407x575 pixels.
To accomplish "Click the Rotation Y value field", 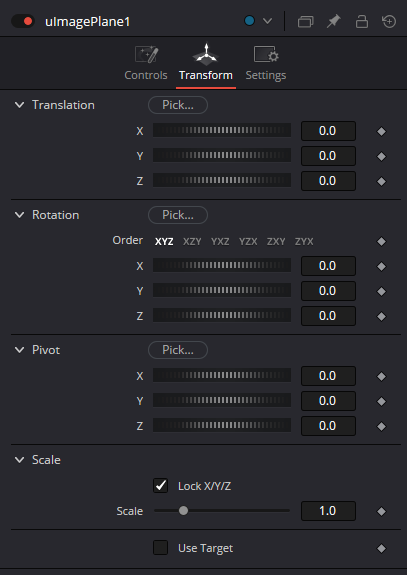I will pos(328,291).
